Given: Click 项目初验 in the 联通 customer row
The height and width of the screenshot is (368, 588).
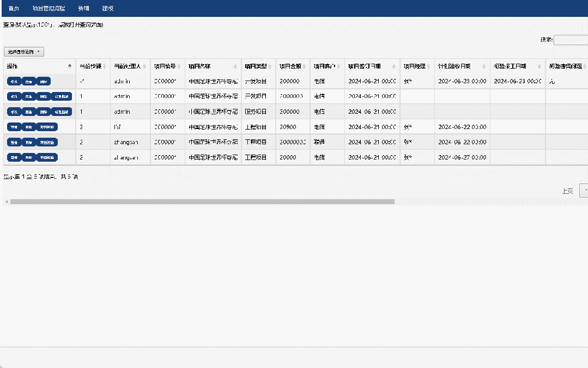Looking at the screenshot, I should (47, 143).
